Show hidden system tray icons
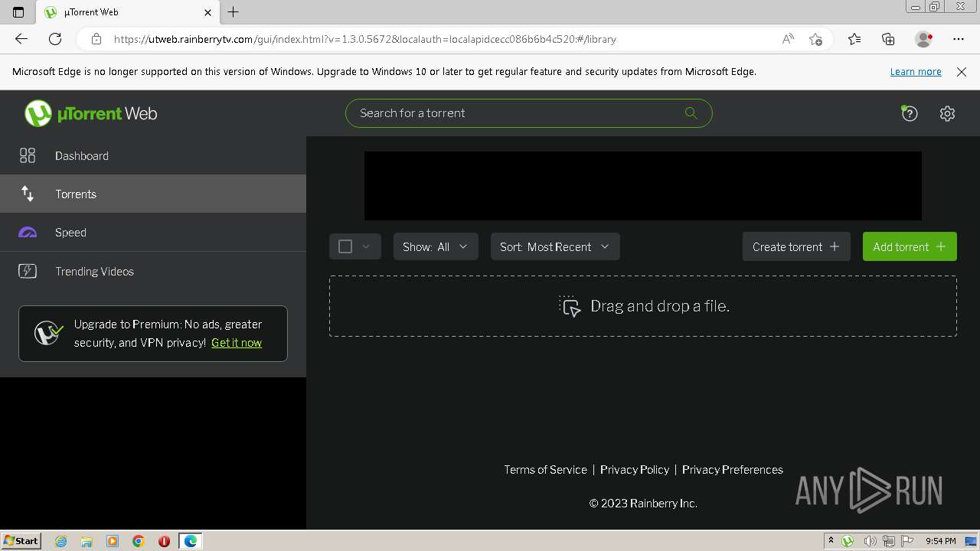The image size is (980, 551). pos(831,541)
